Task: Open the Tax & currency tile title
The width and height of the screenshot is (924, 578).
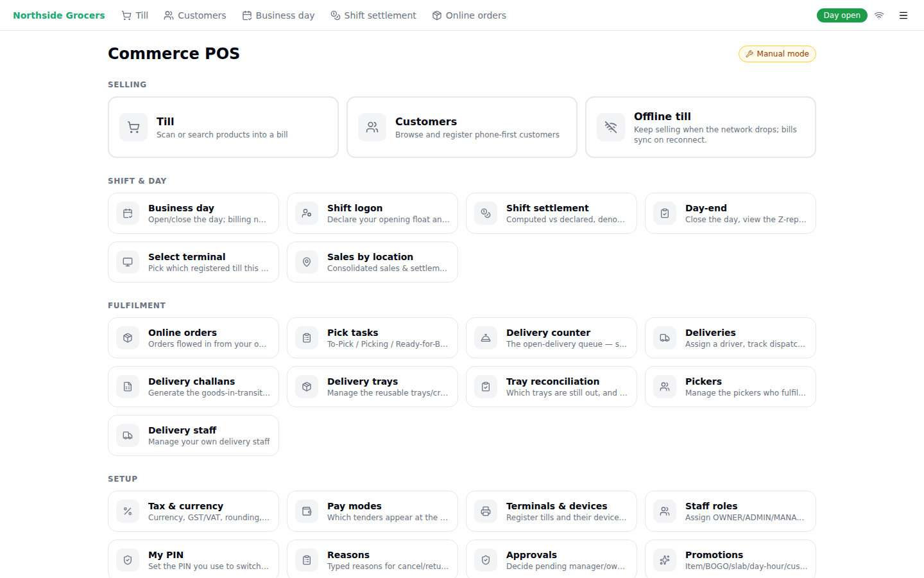Action: tap(185, 506)
